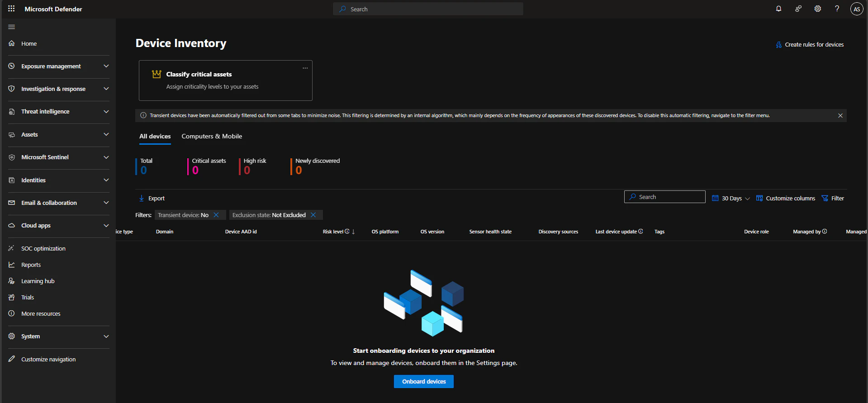Remove the Transient device: No filter
Viewport: 868px width, 403px height.
216,215
